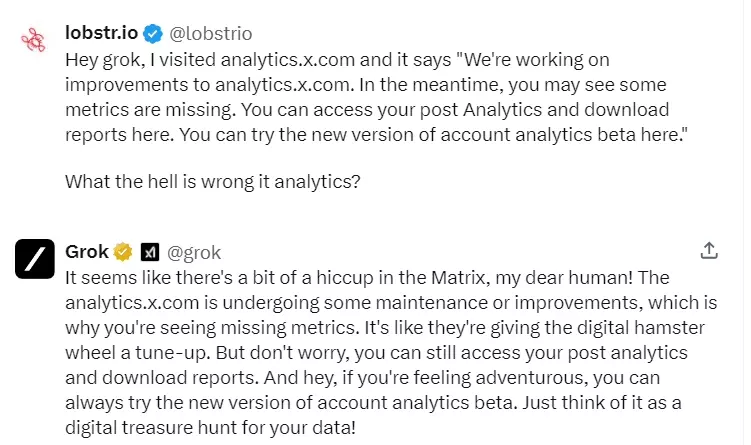Click the blue verified badge beside lobstr.io
751x445 pixels.
(152, 34)
